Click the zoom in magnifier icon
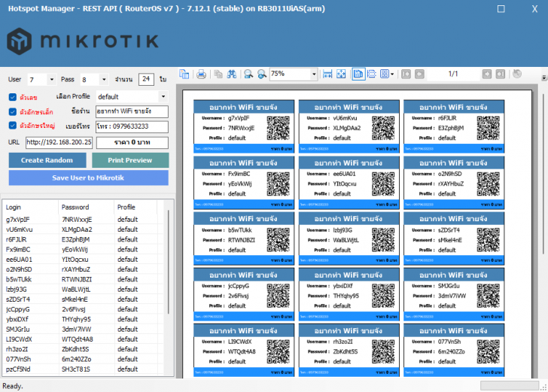548x392 pixels. click(261, 74)
